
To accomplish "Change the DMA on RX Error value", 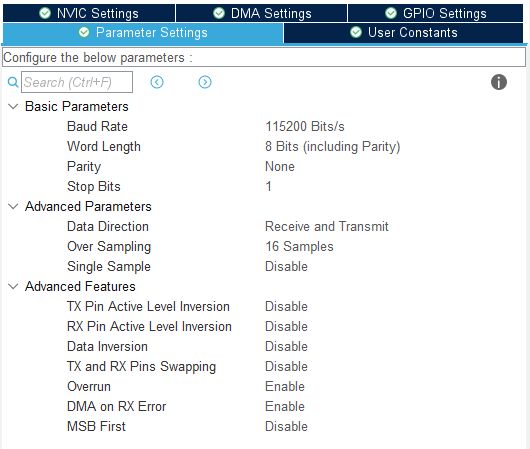I will [285, 406].
